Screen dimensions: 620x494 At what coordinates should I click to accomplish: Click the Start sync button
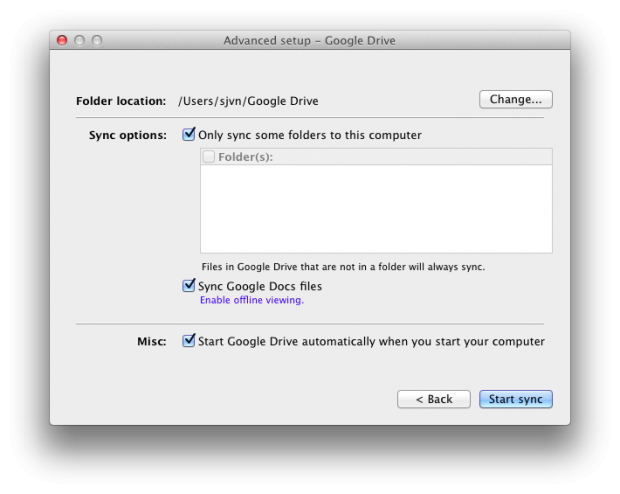(516, 399)
